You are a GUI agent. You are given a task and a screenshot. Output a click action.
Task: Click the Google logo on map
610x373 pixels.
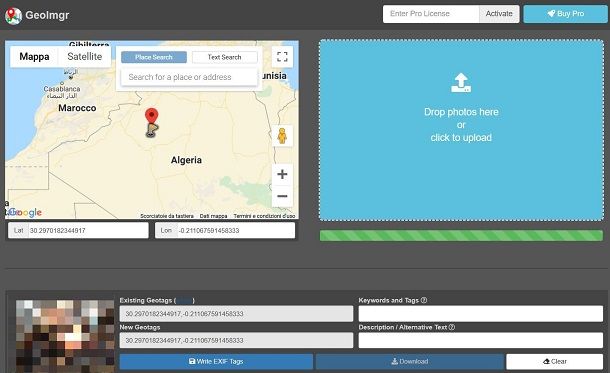24,212
